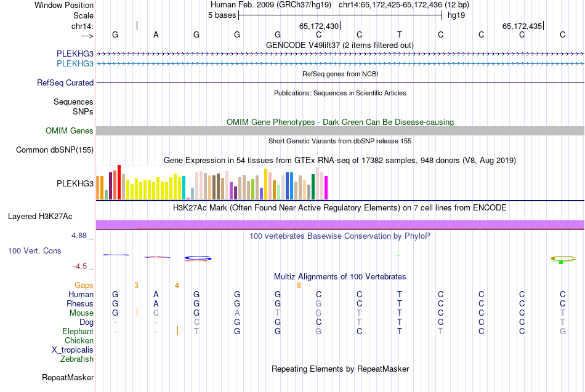585x392 pixels.
Task: Click the 65,172,435 position marker
Action: [x=522, y=26]
